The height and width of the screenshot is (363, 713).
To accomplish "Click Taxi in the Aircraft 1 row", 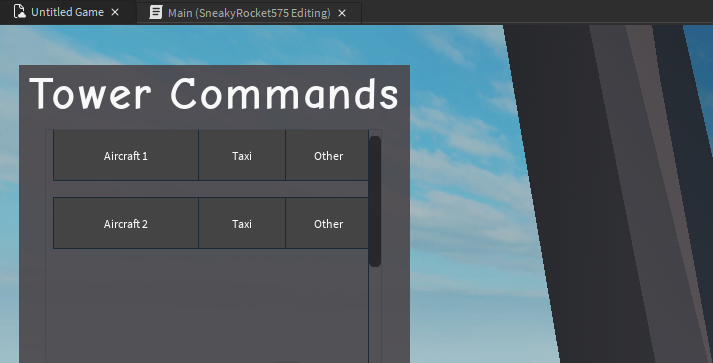I will click(242, 156).
